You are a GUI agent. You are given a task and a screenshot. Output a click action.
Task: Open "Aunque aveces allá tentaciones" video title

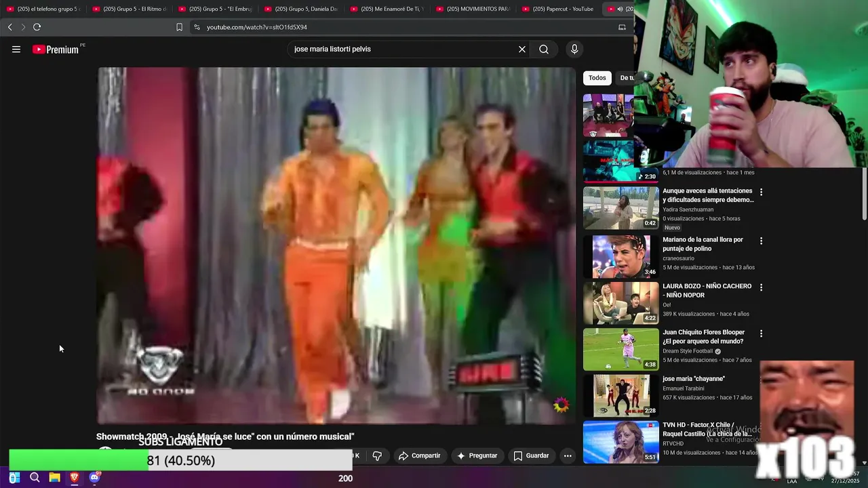[x=708, y=195]
